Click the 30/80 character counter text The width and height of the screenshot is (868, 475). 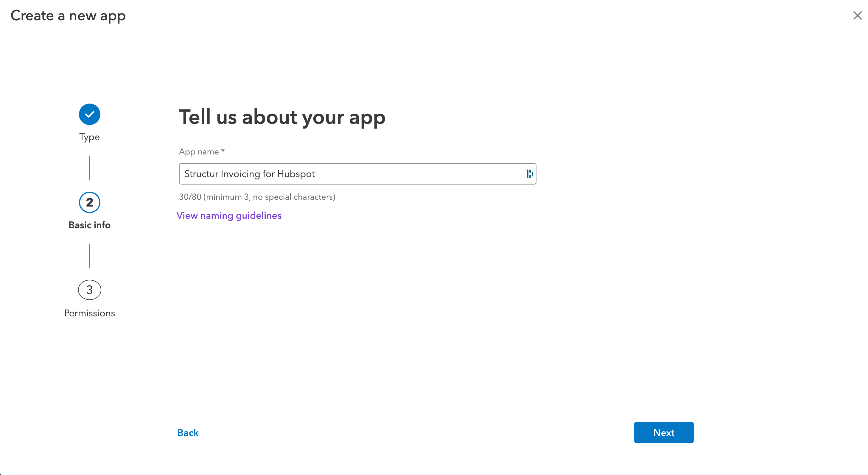click(x=257, y=197)
